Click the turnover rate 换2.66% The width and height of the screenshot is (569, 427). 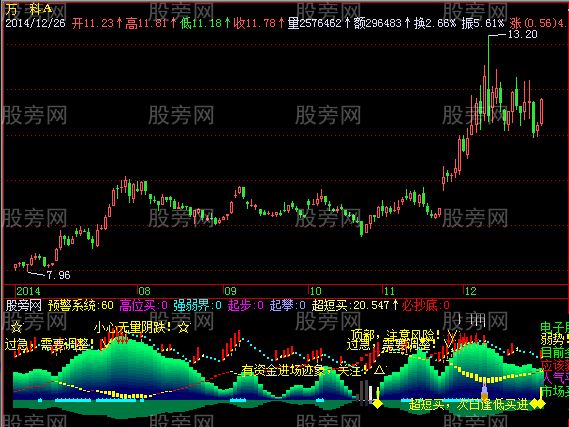click(x=435, y=24)
